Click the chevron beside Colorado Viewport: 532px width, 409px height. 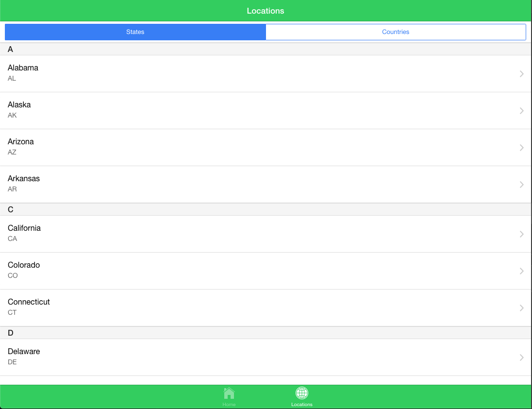coord(522,271)
